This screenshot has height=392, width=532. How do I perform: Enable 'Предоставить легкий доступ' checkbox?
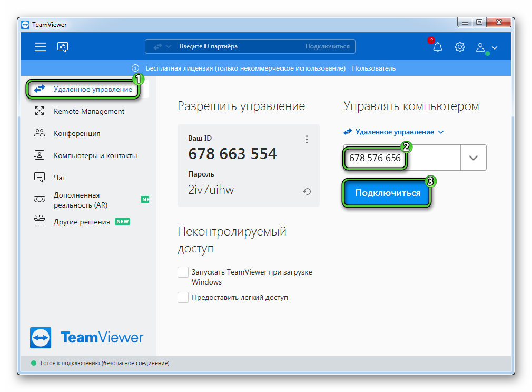click(x=183, y=297)
